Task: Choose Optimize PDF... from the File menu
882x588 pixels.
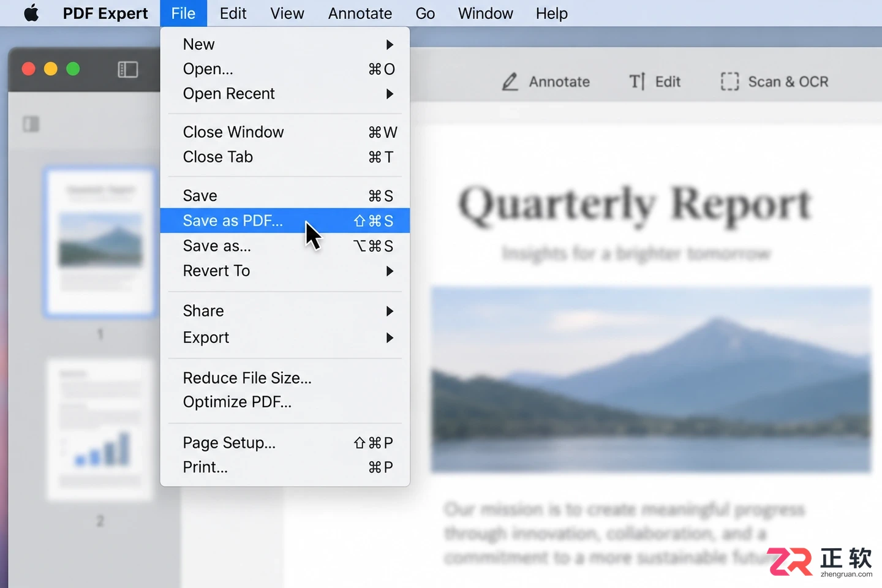Action: (285, 402)
